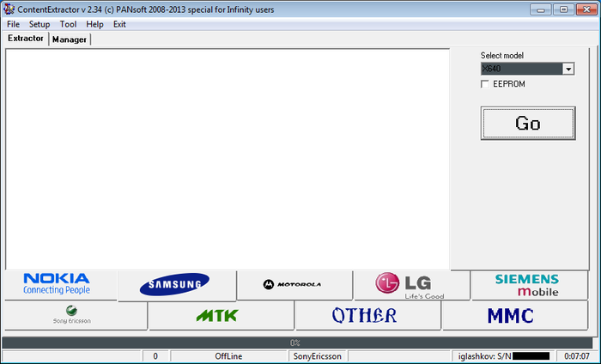601x364 pixels.
Task: Switch to the Extractor tab
Action: tap(26, 39)
